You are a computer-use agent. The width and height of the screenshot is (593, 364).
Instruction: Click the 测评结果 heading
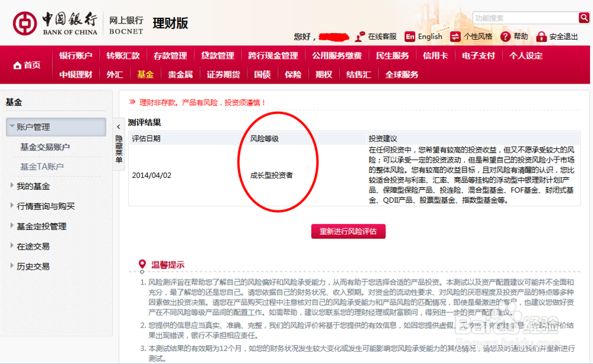point(145,122)
